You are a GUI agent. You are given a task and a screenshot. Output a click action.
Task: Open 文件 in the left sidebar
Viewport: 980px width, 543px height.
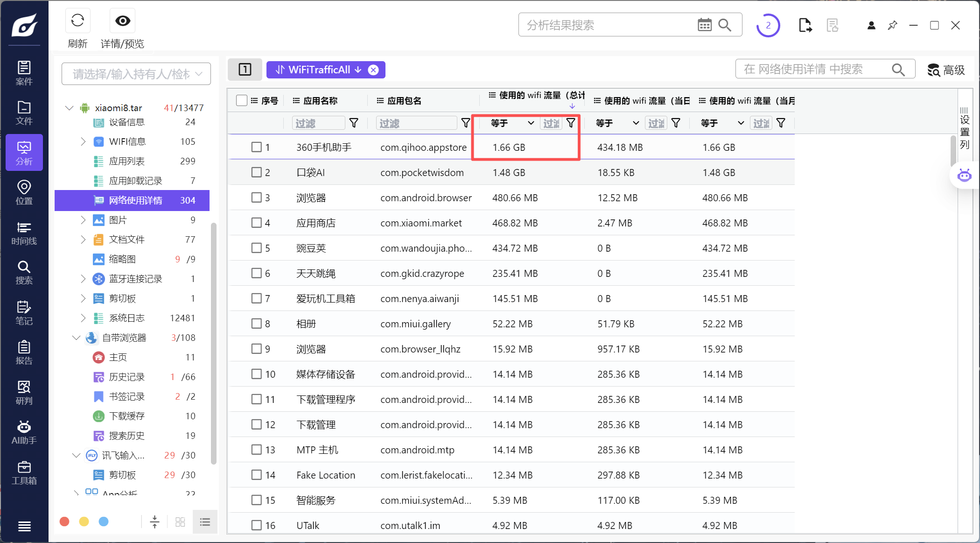click(x=24, y=113)
